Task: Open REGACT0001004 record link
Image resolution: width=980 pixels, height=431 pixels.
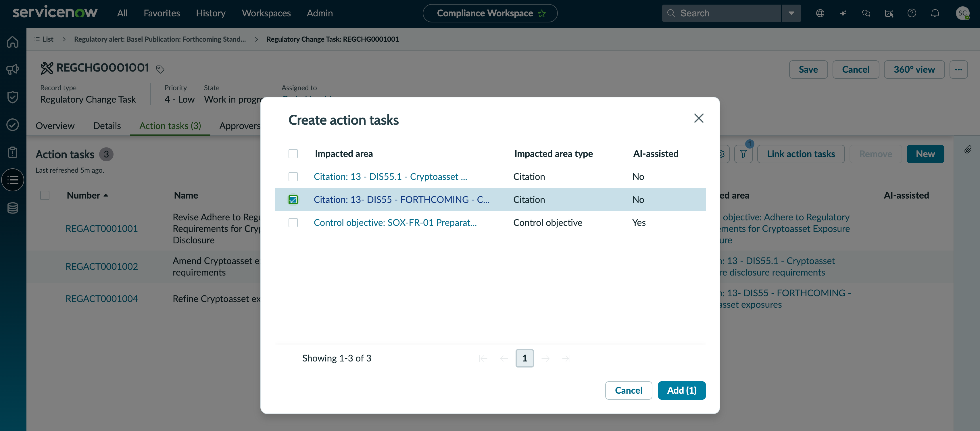Action: pyautogui.click(x=101, y=299)
